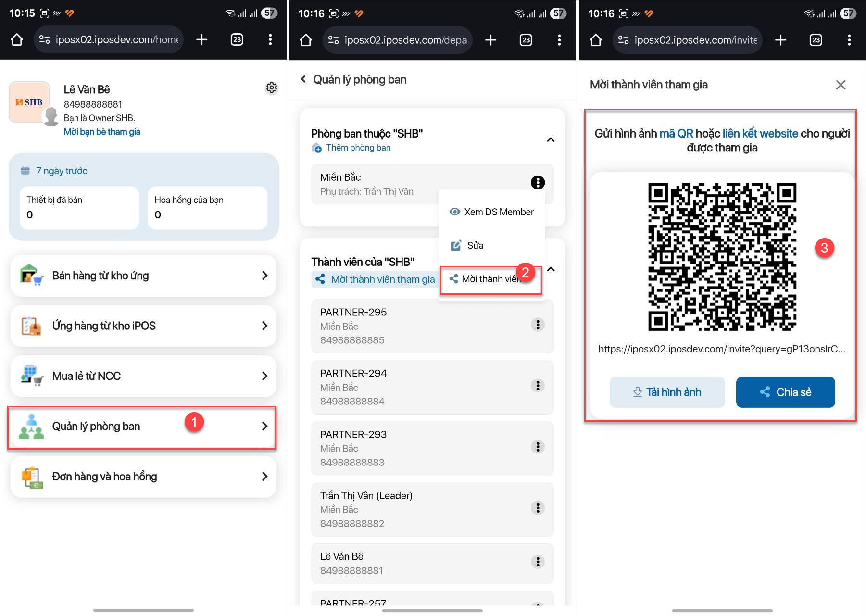The image size is (866, 616).
Task: Click the Thêm phòng ban plus icon
Action: coord(317,148)
